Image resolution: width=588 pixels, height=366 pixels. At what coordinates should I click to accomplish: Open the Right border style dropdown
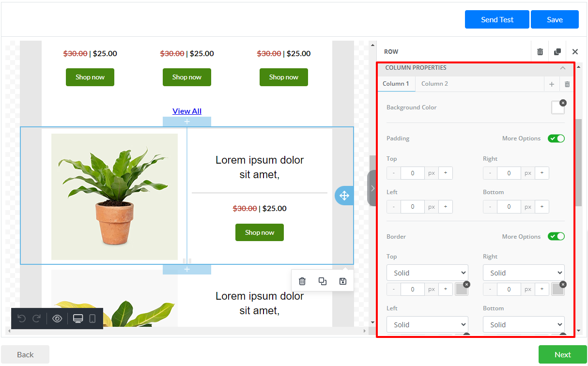[524, 273]
